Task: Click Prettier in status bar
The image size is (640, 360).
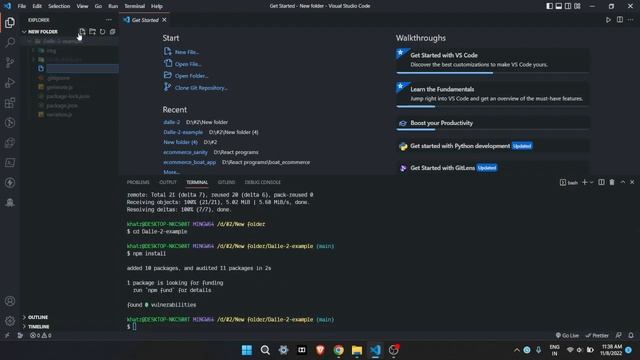Action: point(597,336)
